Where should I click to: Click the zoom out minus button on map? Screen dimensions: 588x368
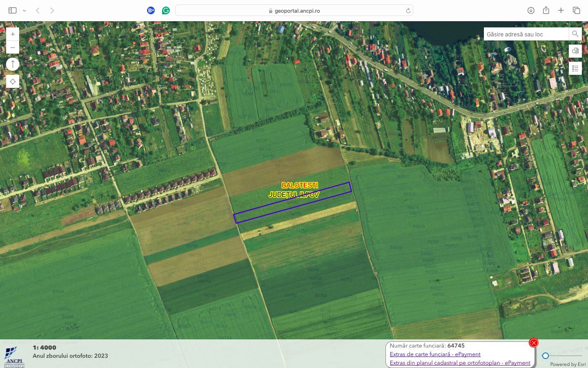13,47
